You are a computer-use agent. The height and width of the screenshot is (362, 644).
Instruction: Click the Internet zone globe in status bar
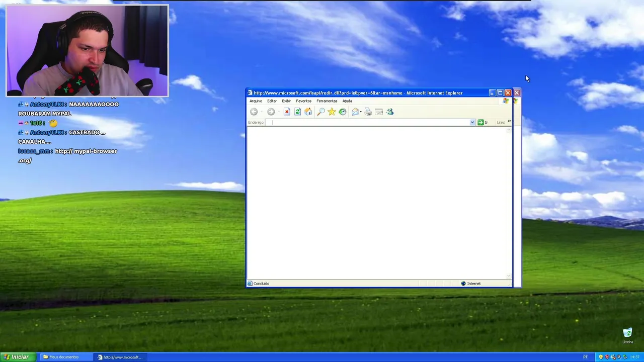coord(463,284)
